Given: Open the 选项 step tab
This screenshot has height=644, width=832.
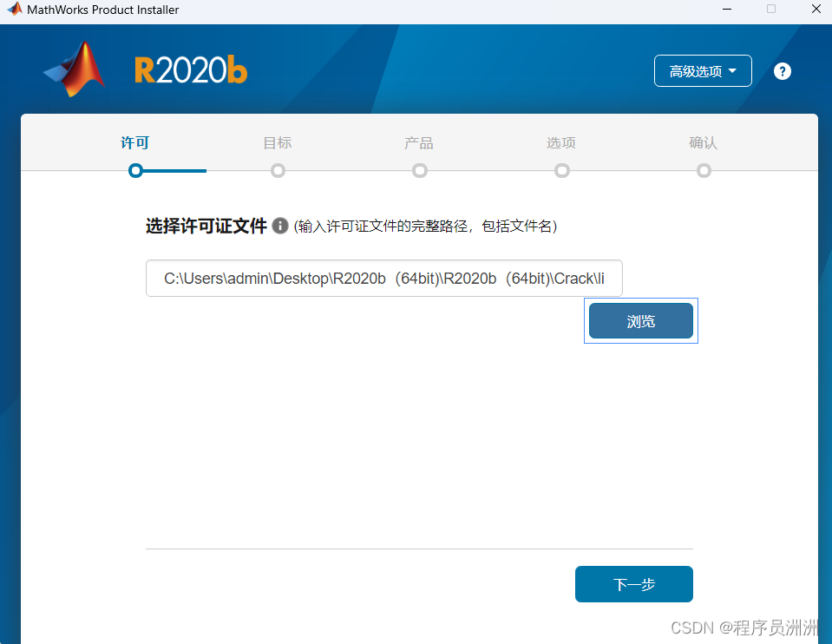Looking at the screenshot, I should pos(561,142).
